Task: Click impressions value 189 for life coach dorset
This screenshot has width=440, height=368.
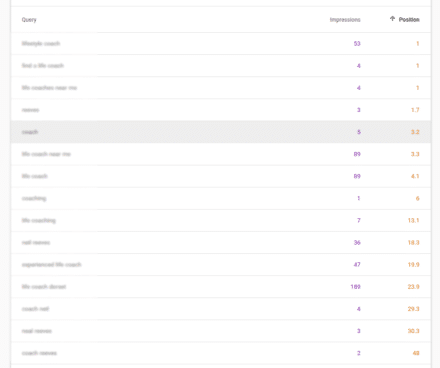Action: tap(355, 287)
